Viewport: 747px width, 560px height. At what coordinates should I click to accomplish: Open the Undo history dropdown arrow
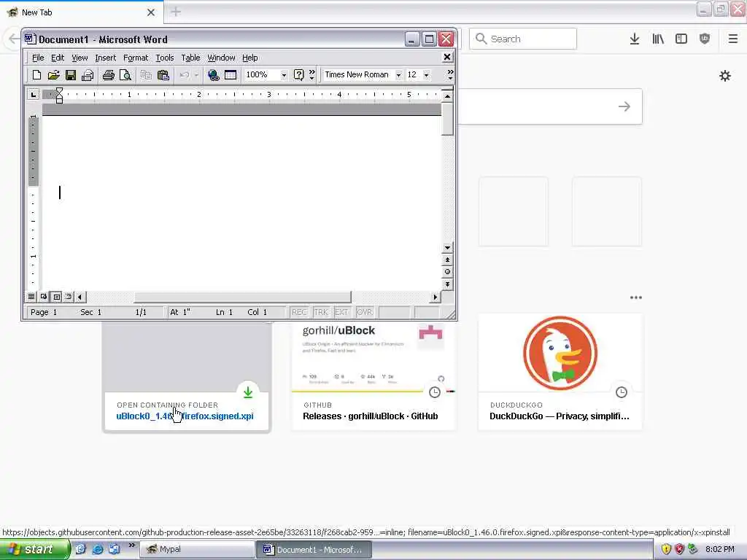(x=196, y=75)
